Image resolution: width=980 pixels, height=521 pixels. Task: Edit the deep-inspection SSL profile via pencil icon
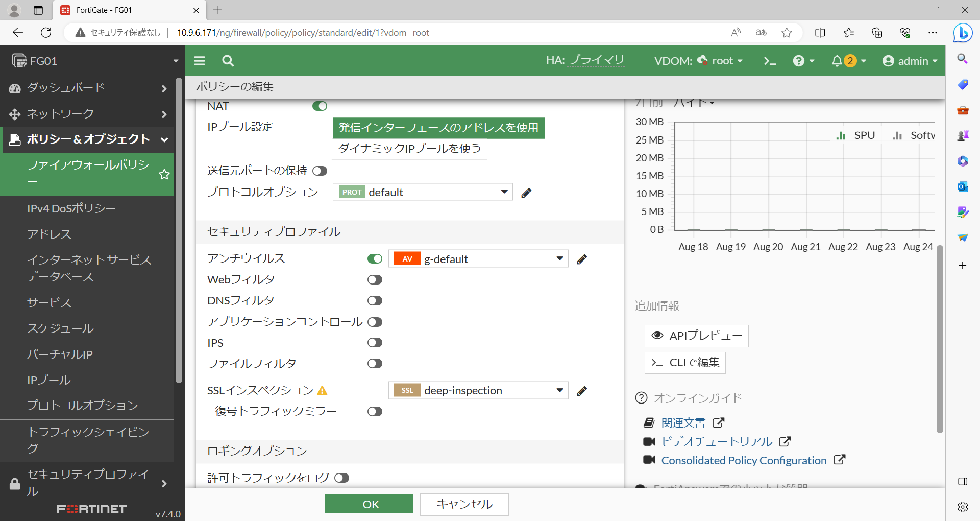click(582, 391)
